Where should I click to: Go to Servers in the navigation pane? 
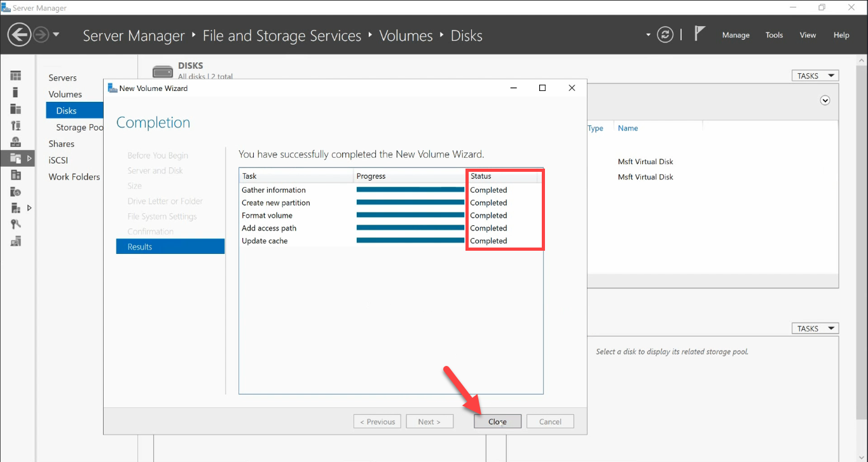62,78
